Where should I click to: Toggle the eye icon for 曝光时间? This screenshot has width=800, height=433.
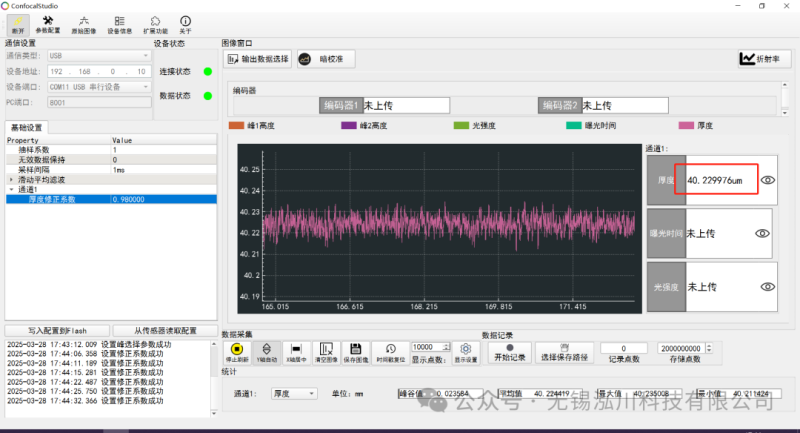click(x=762, y=233)
